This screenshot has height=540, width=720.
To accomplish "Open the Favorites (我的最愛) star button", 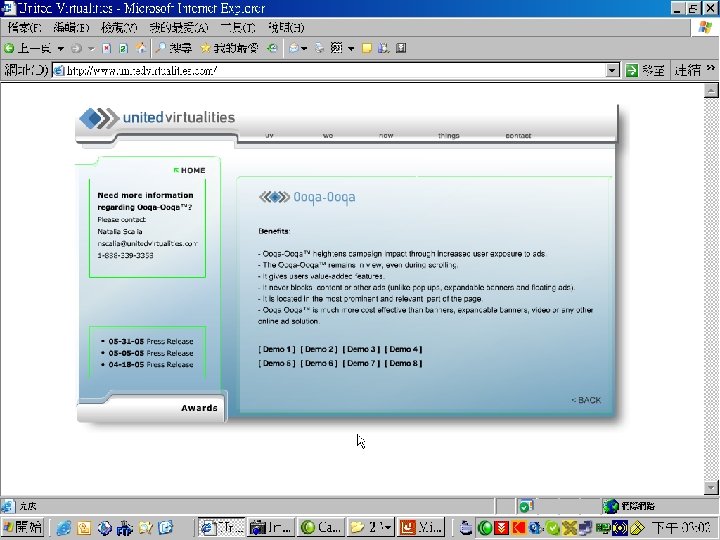I will 229,48.
